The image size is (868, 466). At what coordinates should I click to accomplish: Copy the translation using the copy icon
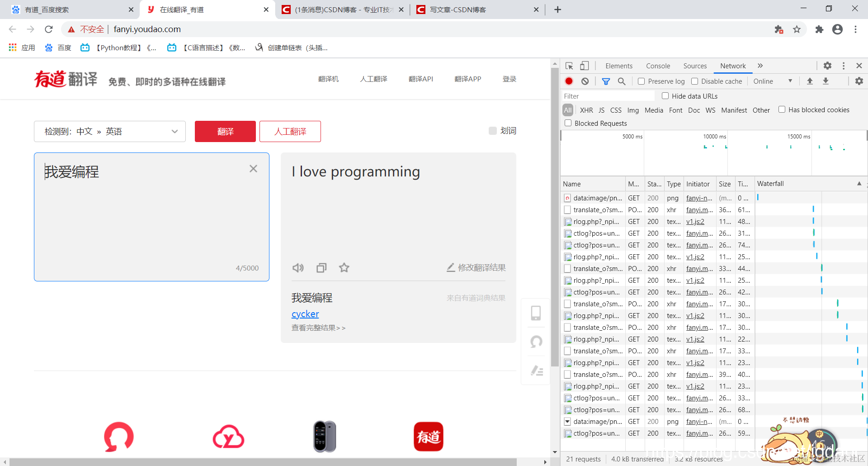(321, 267)
